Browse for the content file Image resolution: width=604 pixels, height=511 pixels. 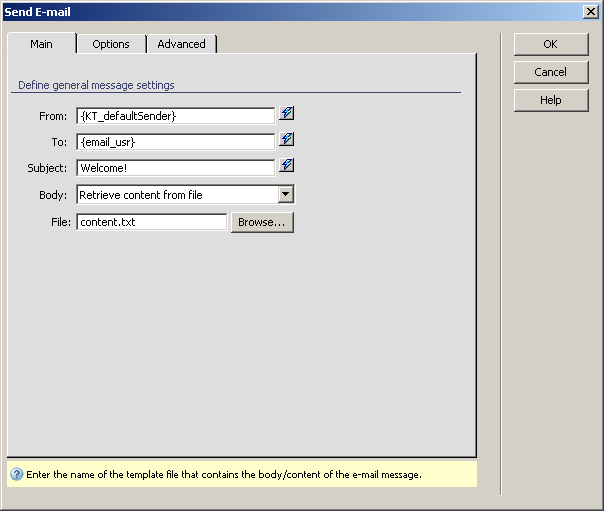(262, 222)
